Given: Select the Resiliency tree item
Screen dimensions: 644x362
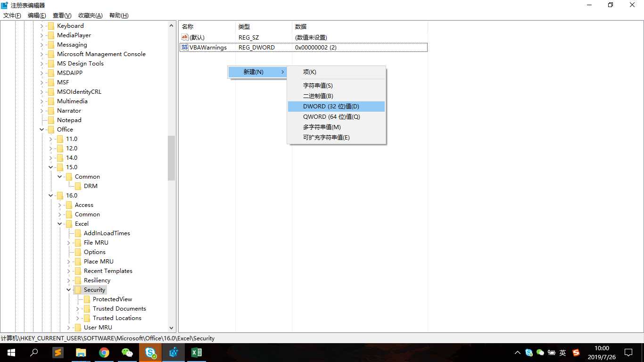Looking at the screenshot, I should click(97, 280).
